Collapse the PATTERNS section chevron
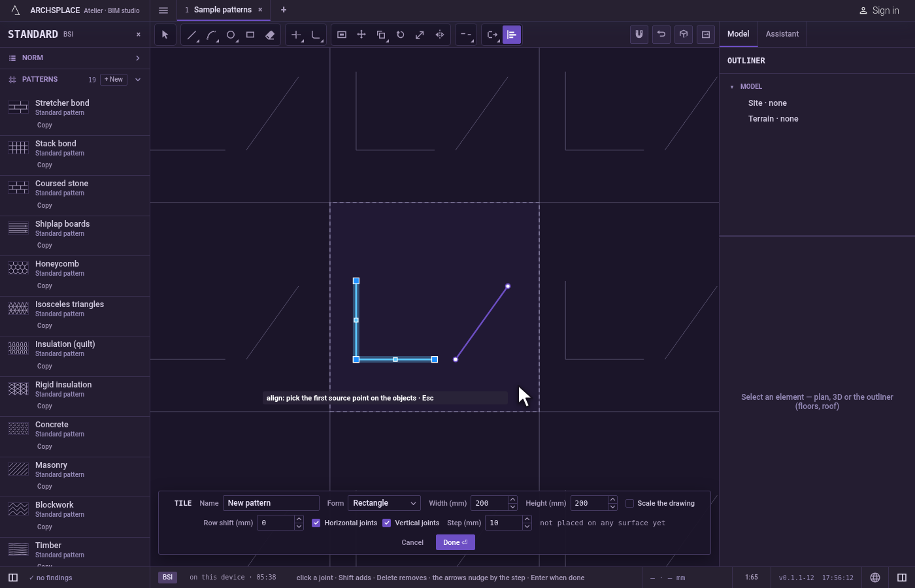This screenshot has height=588, width=915. 138,80
